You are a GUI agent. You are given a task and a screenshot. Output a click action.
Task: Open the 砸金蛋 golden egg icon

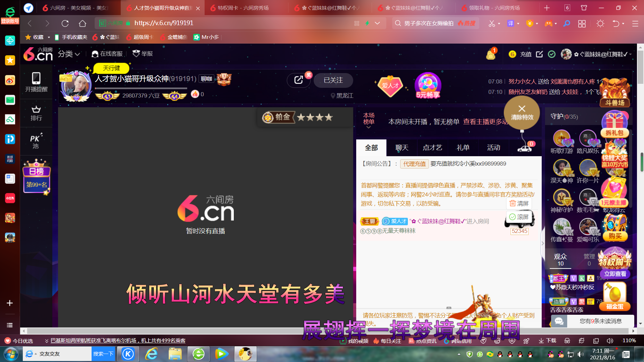point(614,296)
